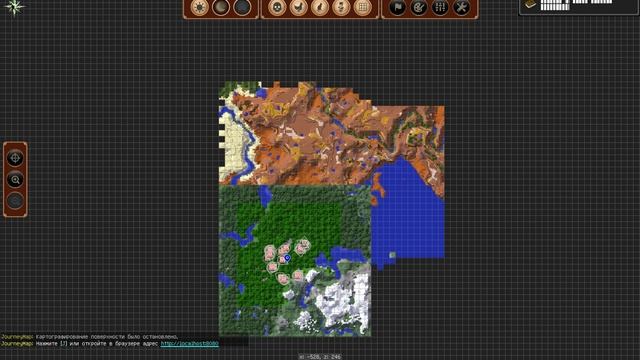Switch map to day view sun icon

pyautogui.click(x=200, y=7)
